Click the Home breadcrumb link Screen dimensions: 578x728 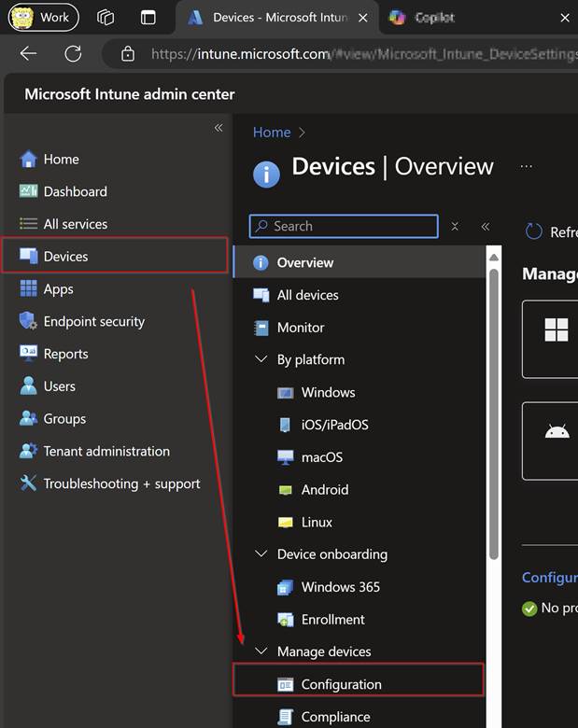[272, 133]
